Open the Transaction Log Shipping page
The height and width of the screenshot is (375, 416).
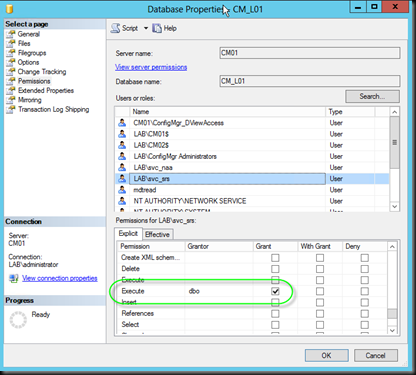tap(53, 109)
